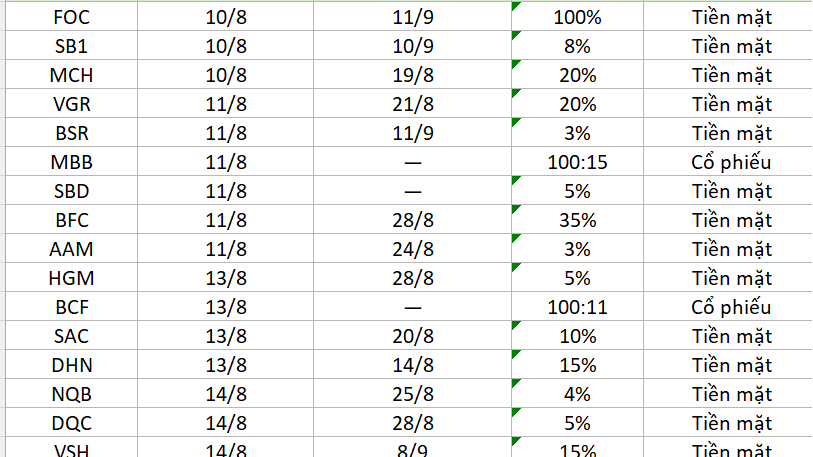The width and height of the screenshot is (813, 457).
Task: Select the Cổ phiếu cell for MBB
Action: 731,162
